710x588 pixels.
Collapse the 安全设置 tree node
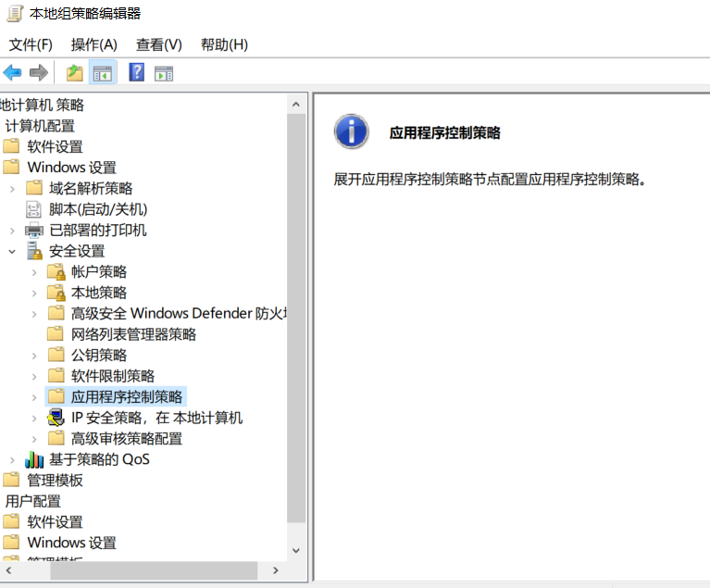pyautogui.click(x=12, y=251)
